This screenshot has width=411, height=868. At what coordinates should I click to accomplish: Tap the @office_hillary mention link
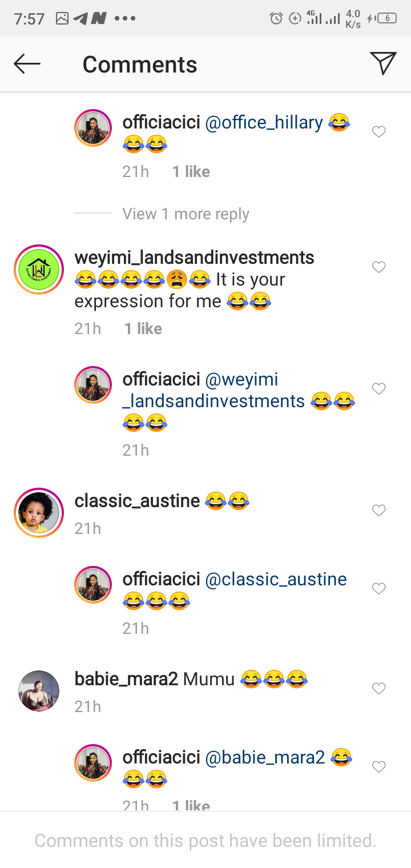tap(264, 122)
